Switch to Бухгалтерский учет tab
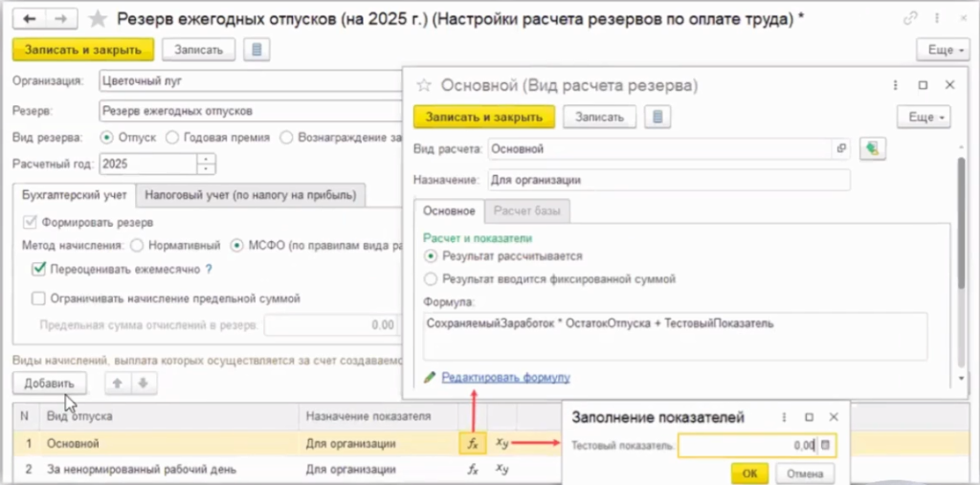Viewport: 980px width, 485px height. pos(75,195)
